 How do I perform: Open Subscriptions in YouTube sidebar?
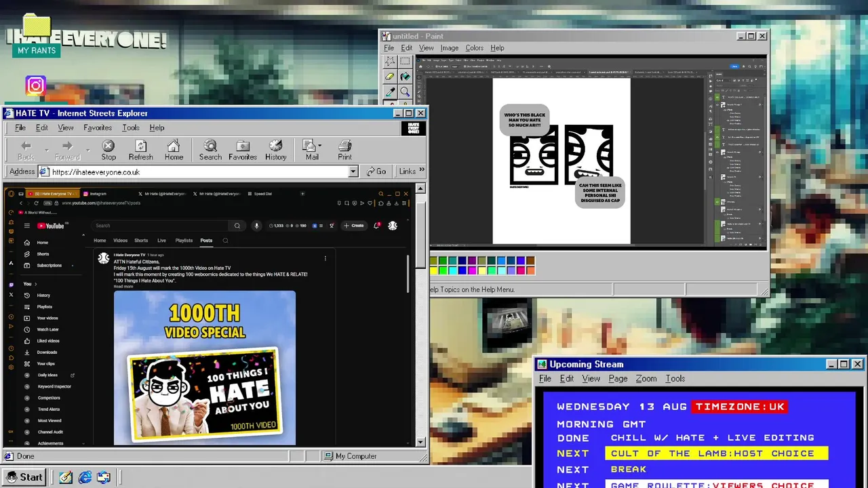point(49,265)
